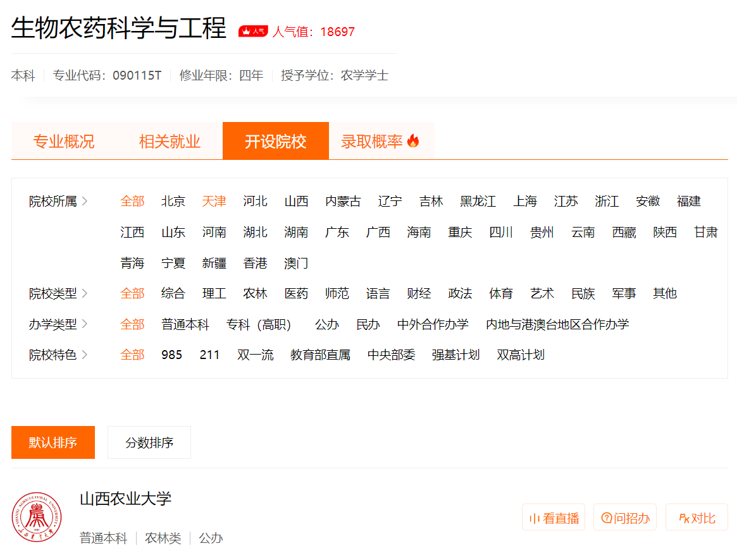Click the flame icon beside 录取概率

point(413,140)
